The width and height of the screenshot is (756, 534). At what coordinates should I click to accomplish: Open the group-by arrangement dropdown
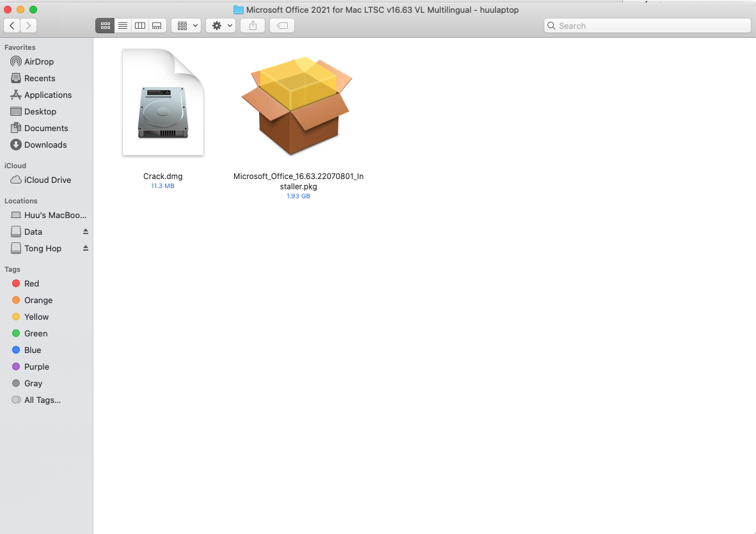(186, 26)
